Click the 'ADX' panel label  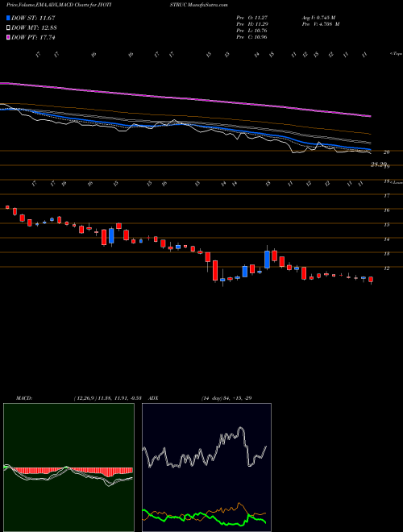coord(153,398)
